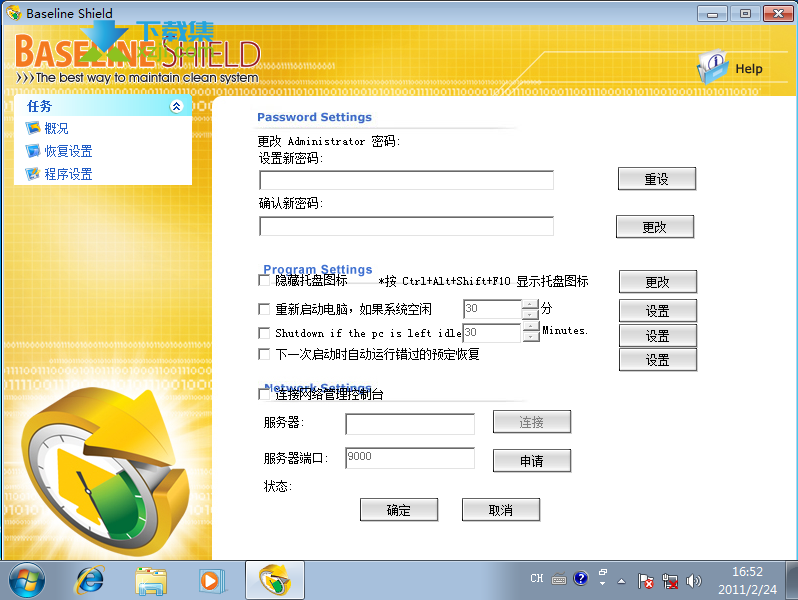Screen dimensions: 798x600
Task: Click shutdown idle Minutes field
Action: coord(492,333)
